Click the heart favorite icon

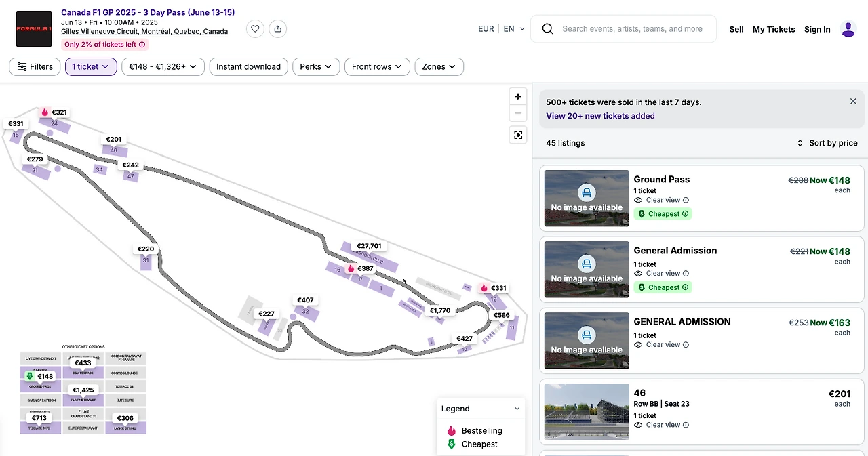point(255,28)
